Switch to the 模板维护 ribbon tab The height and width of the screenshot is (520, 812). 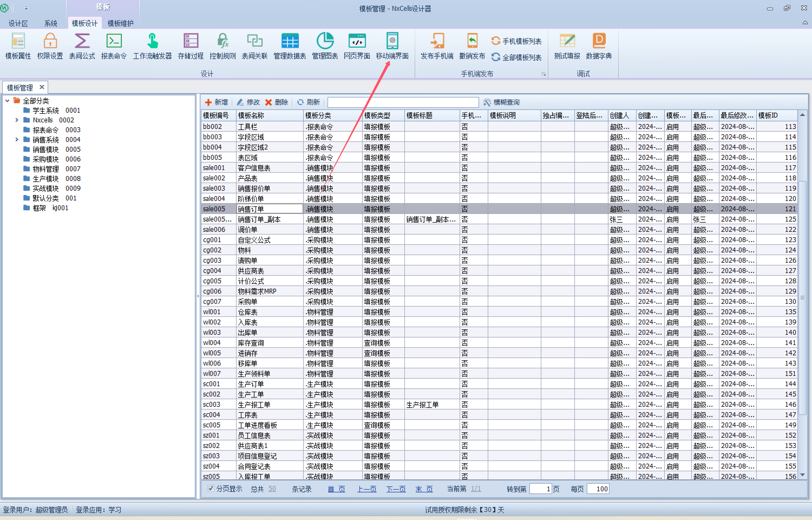point(120,23)
